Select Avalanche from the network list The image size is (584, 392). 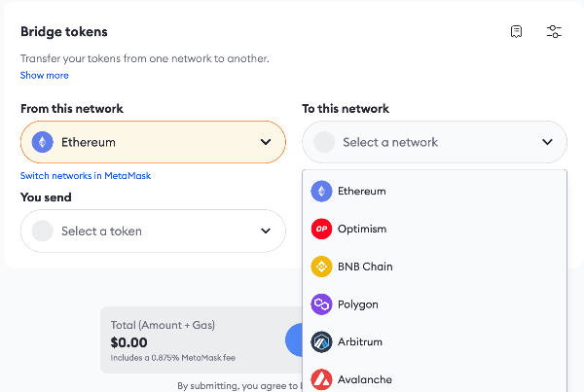[365, 379]
